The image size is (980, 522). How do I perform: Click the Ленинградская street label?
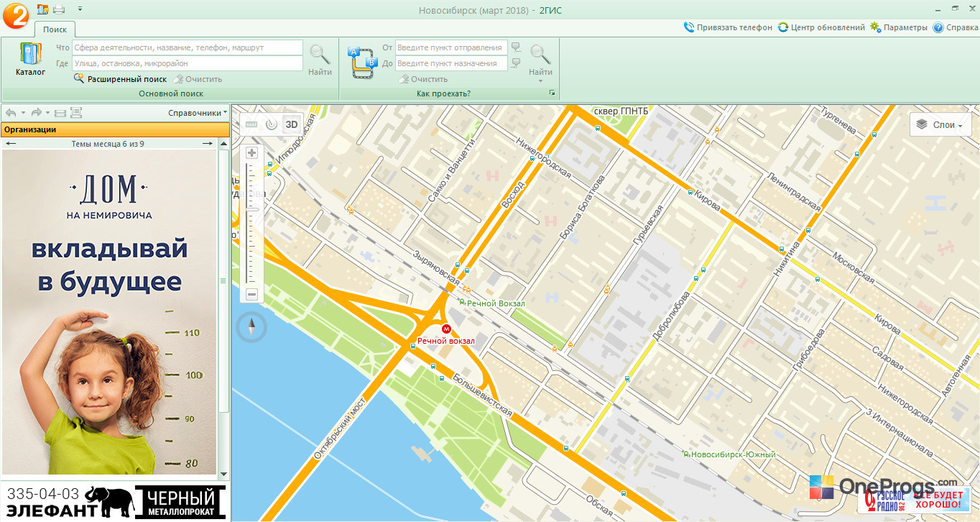point(793,191)
